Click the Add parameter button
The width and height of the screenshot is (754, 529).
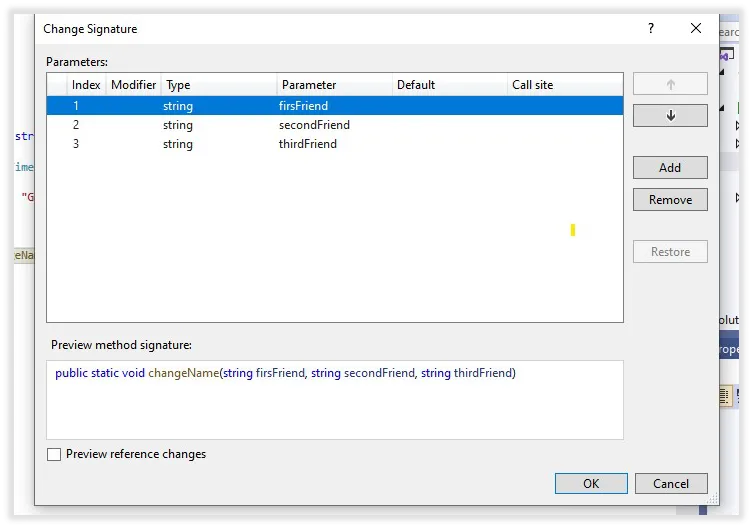(x=670, y=167)
